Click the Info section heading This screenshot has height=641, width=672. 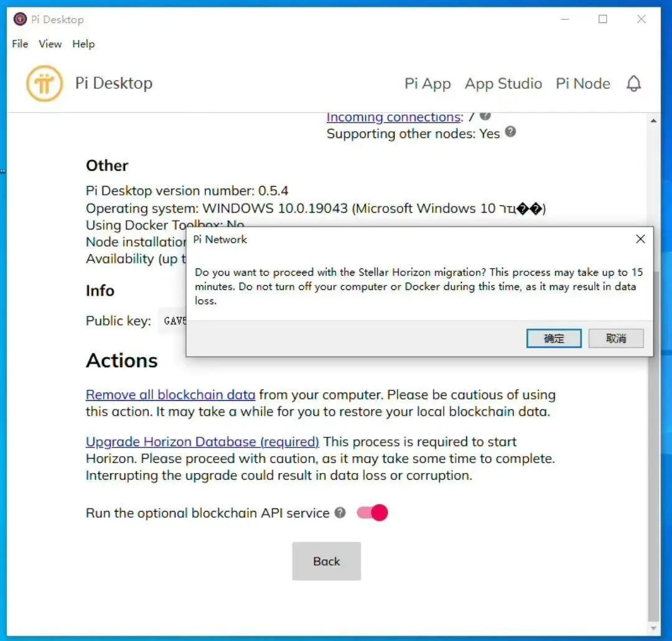click(x=100, y=291)
